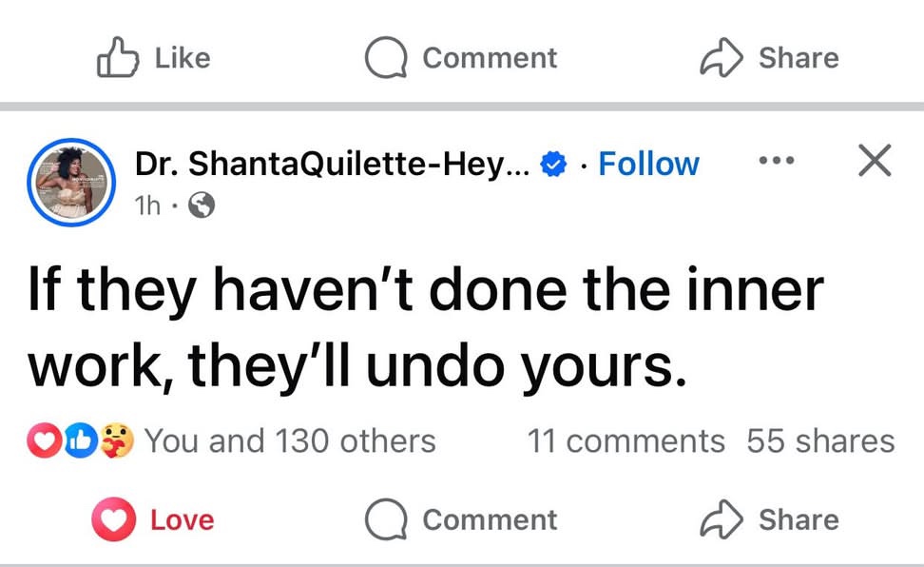Toggle the Love reaction off

pyautogui.click(x=153, y=519)
